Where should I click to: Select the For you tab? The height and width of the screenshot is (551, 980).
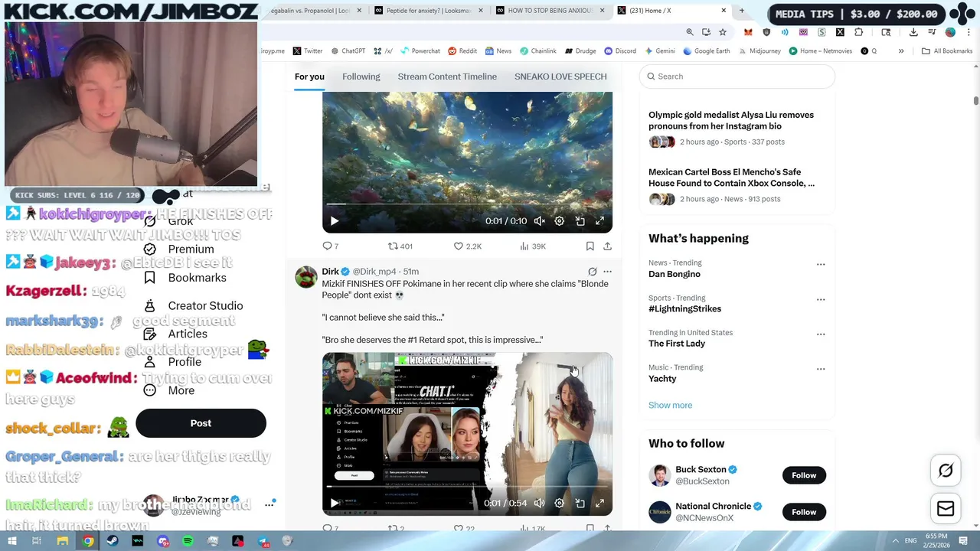point(309,77)
